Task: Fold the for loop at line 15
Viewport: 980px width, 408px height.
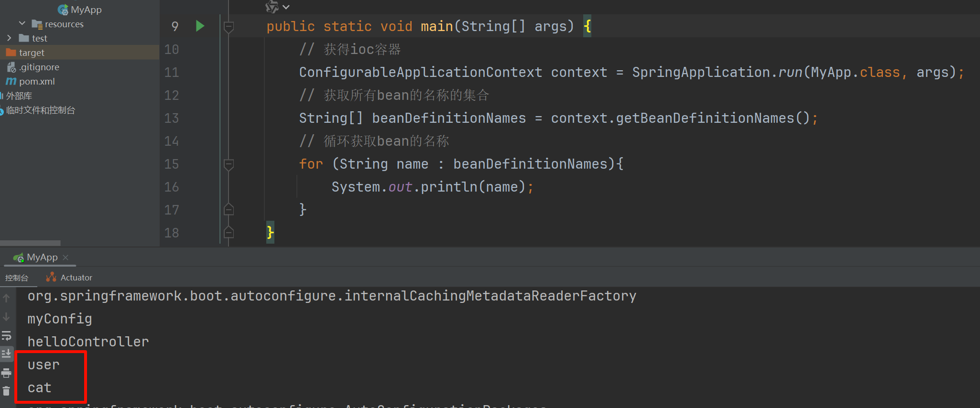Action: 229,164
